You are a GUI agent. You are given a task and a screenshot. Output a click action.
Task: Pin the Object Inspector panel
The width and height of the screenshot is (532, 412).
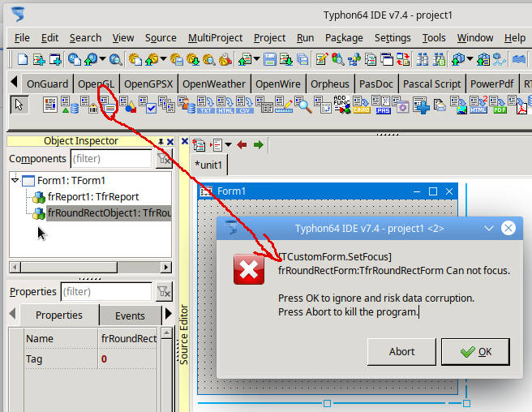pos(161,141)
